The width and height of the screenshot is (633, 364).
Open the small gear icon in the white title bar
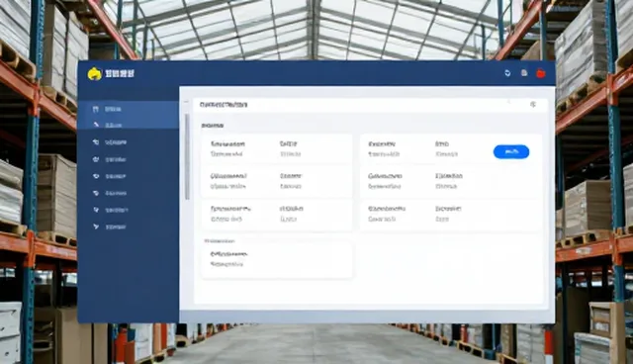click(533, 105)
